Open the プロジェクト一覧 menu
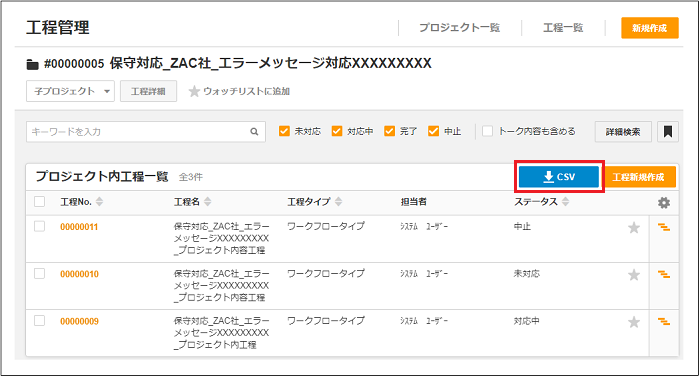This screenshot has height=377, width=700. [x=459, y=28]
